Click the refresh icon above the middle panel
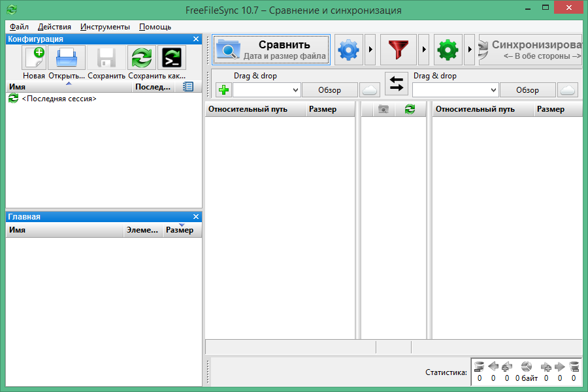 (x=410, y=110)
